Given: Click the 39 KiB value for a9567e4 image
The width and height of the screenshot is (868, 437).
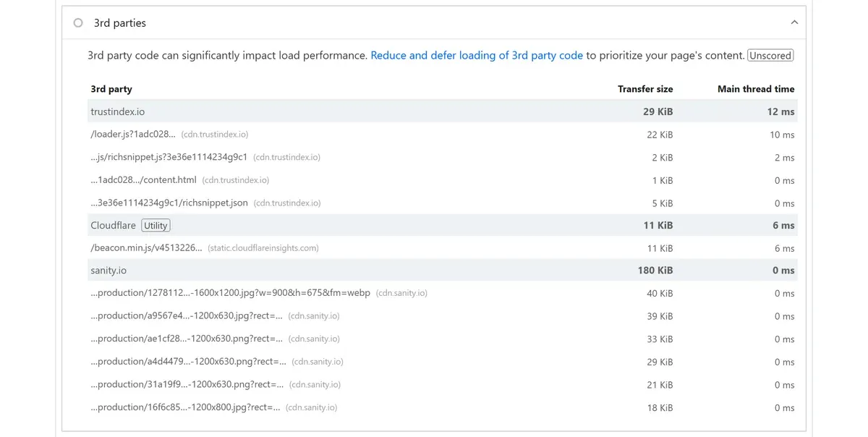Looking at the screenshot, I should coord(660,316).
